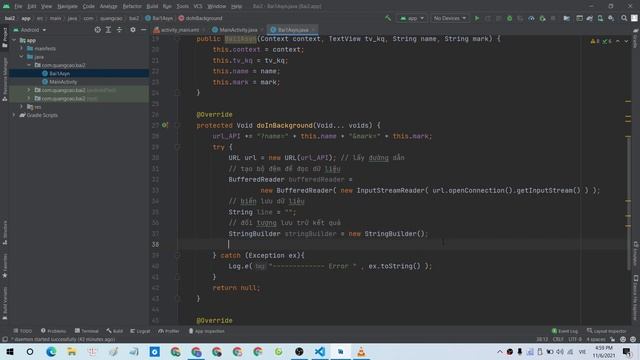Viewport: 640px width, 360px height.
Task: Select Bai1Asyn class in project tree
Action: (60, 73)
